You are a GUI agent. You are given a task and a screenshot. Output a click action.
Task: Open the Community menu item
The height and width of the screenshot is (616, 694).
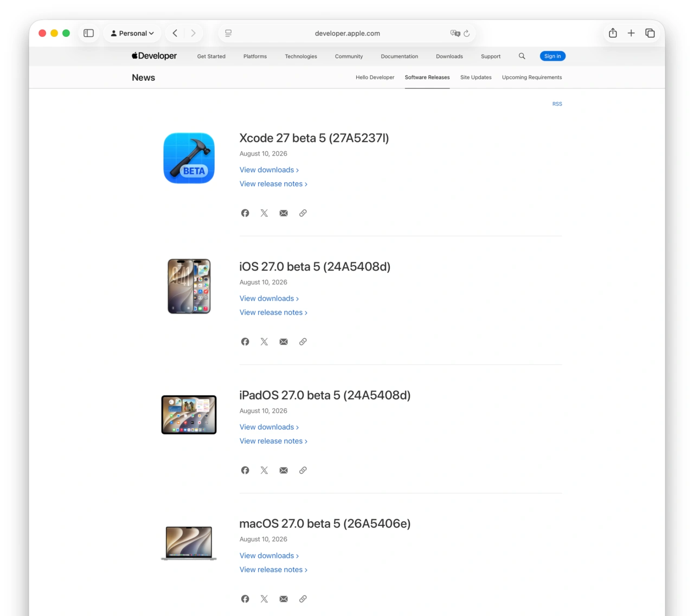click(x=349, y=56)
